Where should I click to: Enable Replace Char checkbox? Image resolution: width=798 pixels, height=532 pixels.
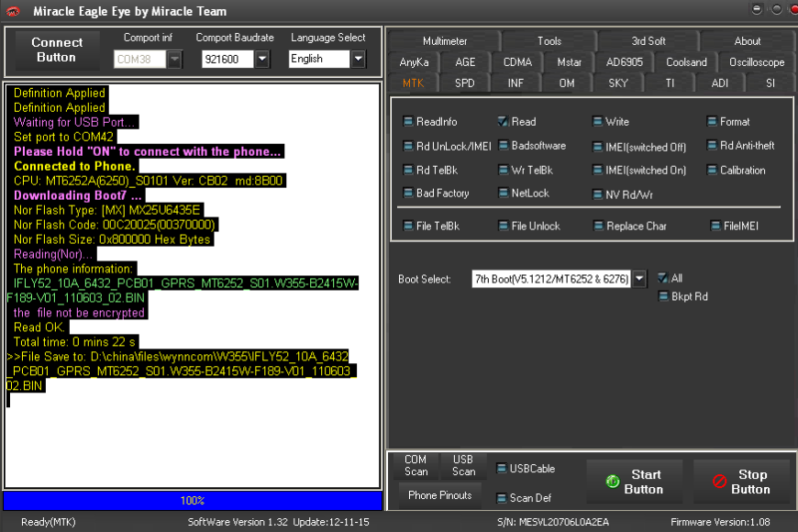pos(598,226)
